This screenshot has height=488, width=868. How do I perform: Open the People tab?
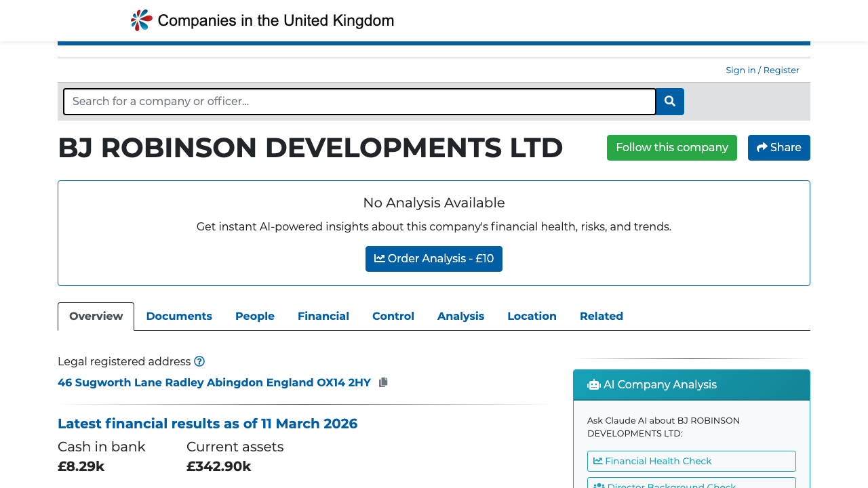tap(254, 316)
